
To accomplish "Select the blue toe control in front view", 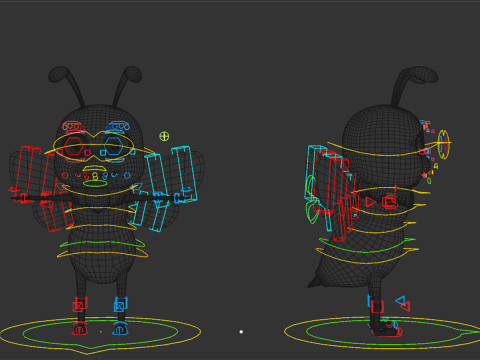I will [x=120, y=329].
